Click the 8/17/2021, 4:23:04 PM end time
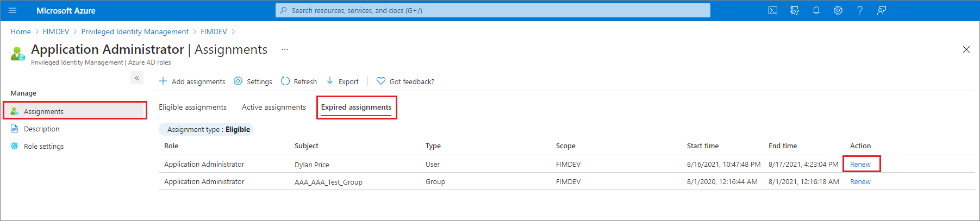The image size is (980, 221). click(803, 164)
